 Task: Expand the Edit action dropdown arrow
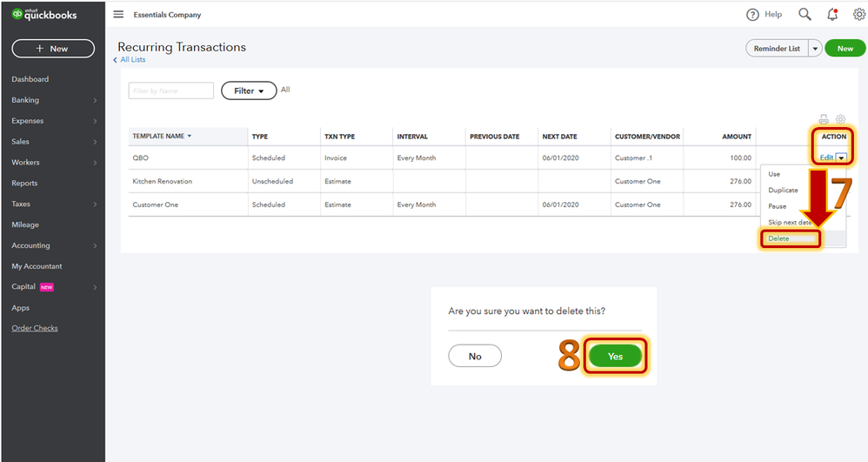[x=841, y=157]
